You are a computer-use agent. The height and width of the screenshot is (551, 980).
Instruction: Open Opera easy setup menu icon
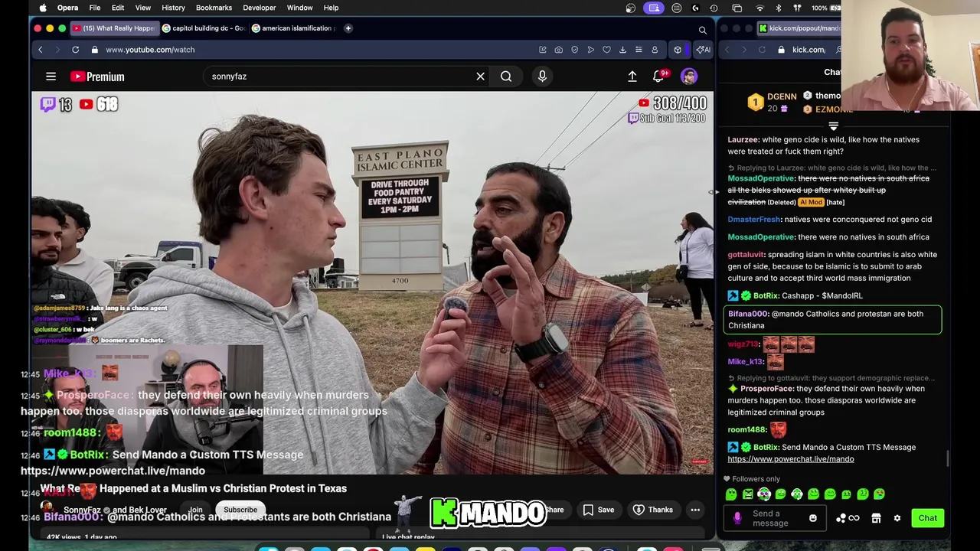(639, 50)
